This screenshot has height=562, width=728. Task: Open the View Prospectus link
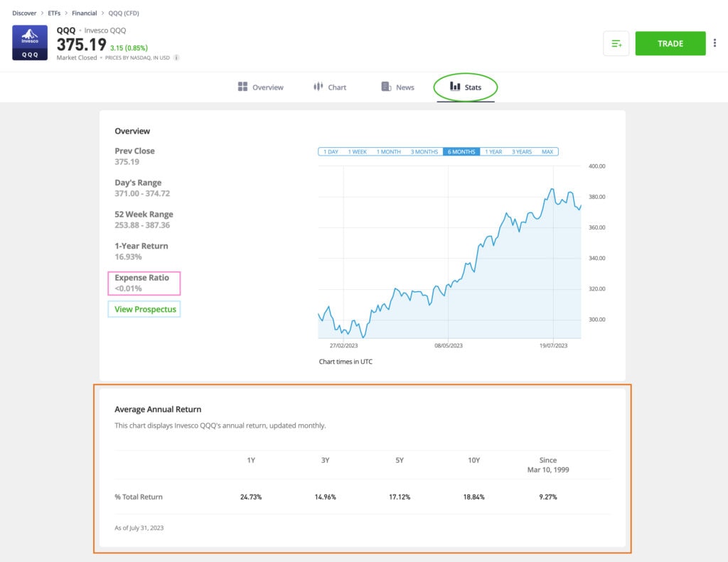coord(145,309)
